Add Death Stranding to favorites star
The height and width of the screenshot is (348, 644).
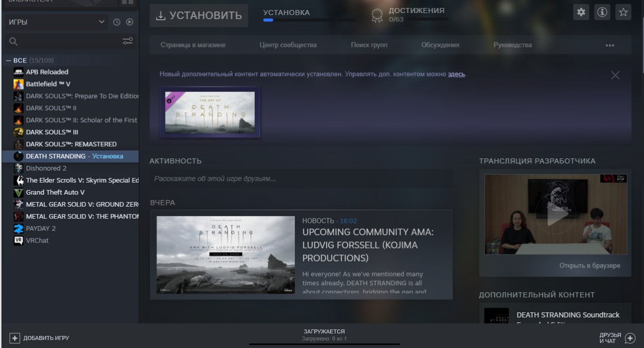623,12
